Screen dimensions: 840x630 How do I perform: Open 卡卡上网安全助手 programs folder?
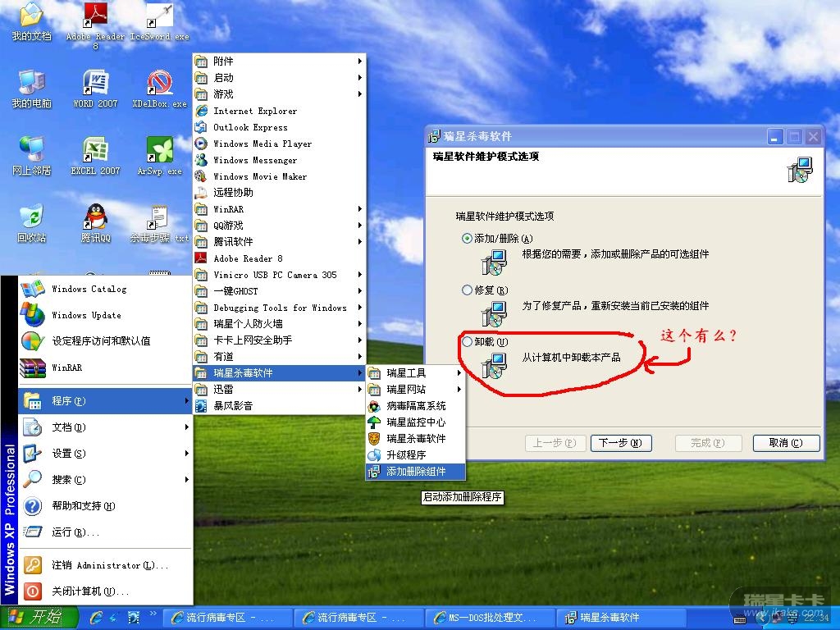279,340
